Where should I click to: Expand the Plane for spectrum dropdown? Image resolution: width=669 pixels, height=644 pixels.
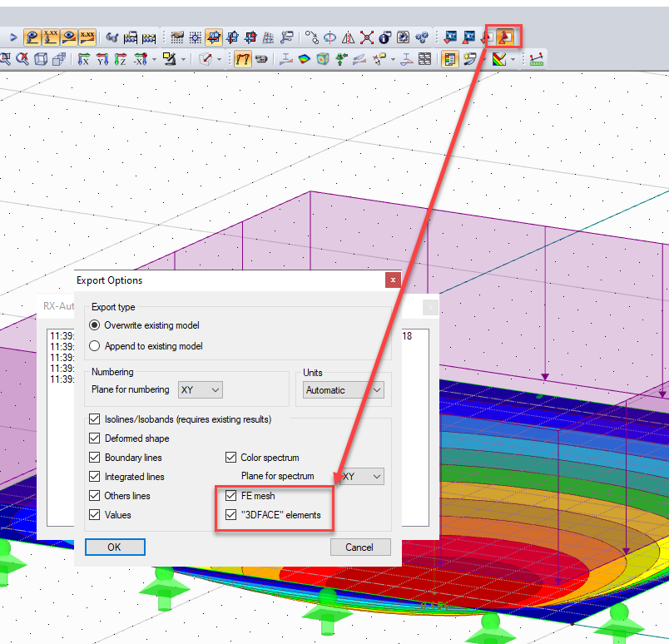tap(363, 476)
